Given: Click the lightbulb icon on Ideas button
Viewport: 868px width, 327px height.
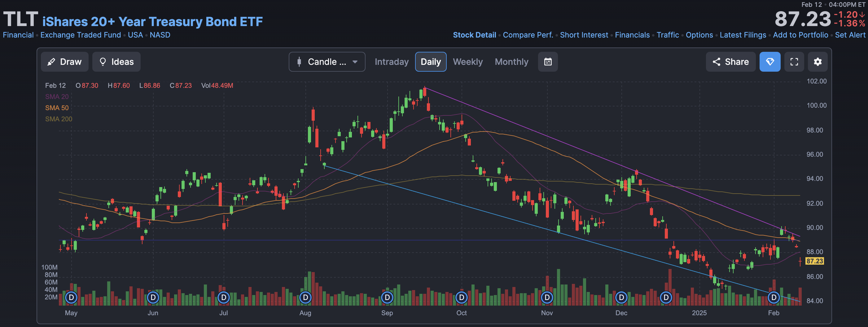Looking at the screenshot, I should (x=103, y=62).
